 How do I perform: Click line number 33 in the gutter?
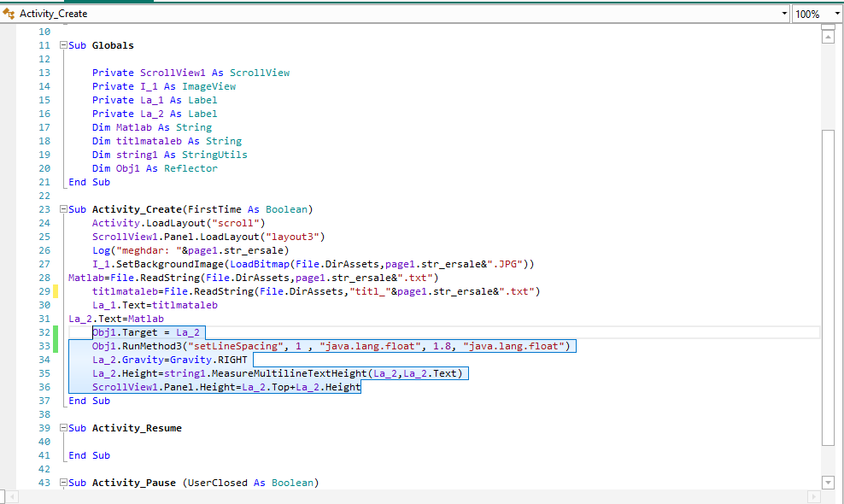[x=44, y=346]
